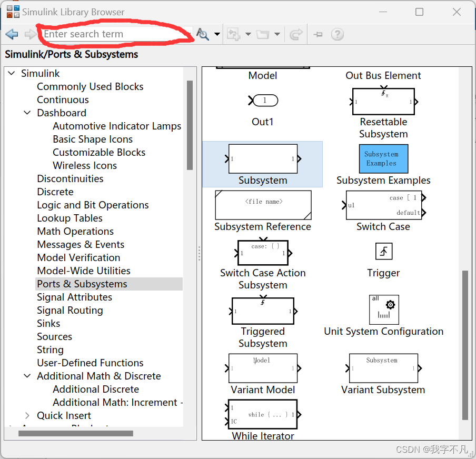The image size is (476, 459).
Task: Select Wireless Icons library
Action: (85, 165)
